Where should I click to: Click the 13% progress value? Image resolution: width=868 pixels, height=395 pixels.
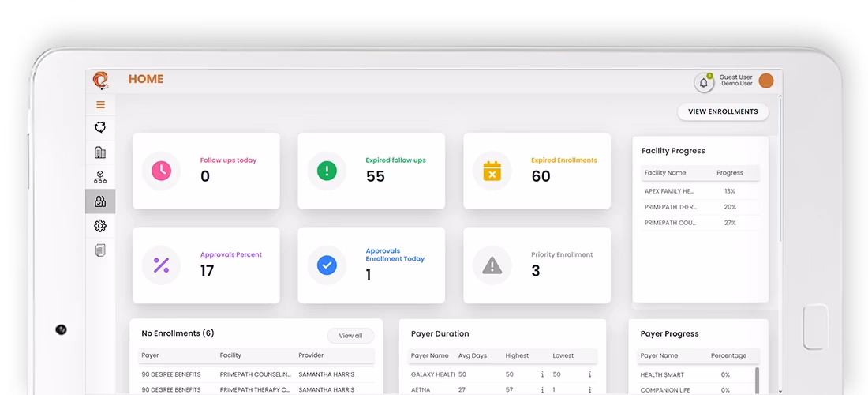[x=730, y=191]
